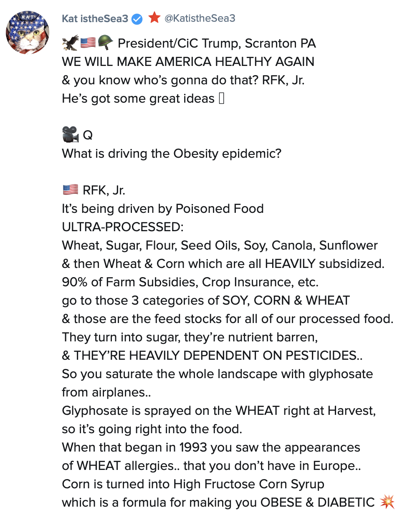Click "WE WILL MAKE AMERICA HEALTHY AGAIN" line
Viewport: 420px width, 515px height.
click(188, 62)
